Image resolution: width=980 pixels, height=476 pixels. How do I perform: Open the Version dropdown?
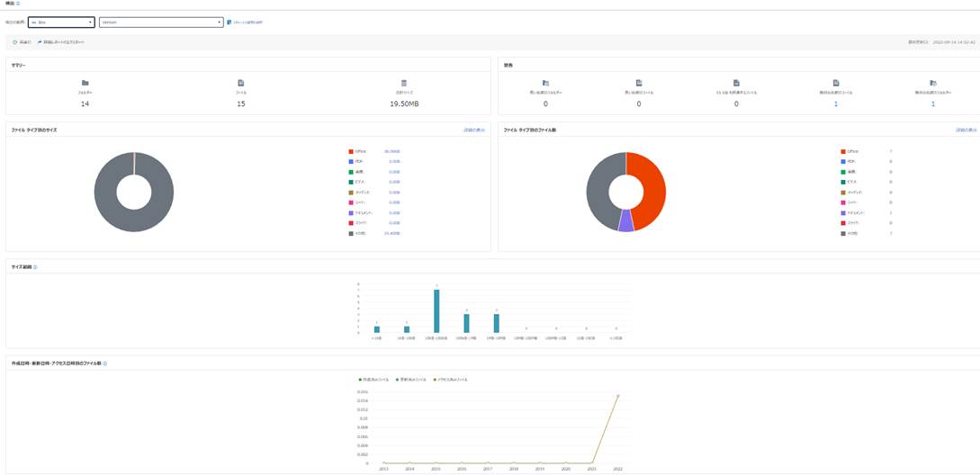[x=161, y=22]
